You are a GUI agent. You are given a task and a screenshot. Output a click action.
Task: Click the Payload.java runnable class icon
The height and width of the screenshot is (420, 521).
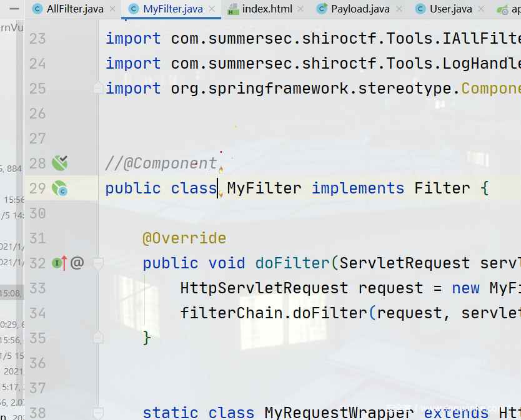pyautogui.click(x=322, y=9)
